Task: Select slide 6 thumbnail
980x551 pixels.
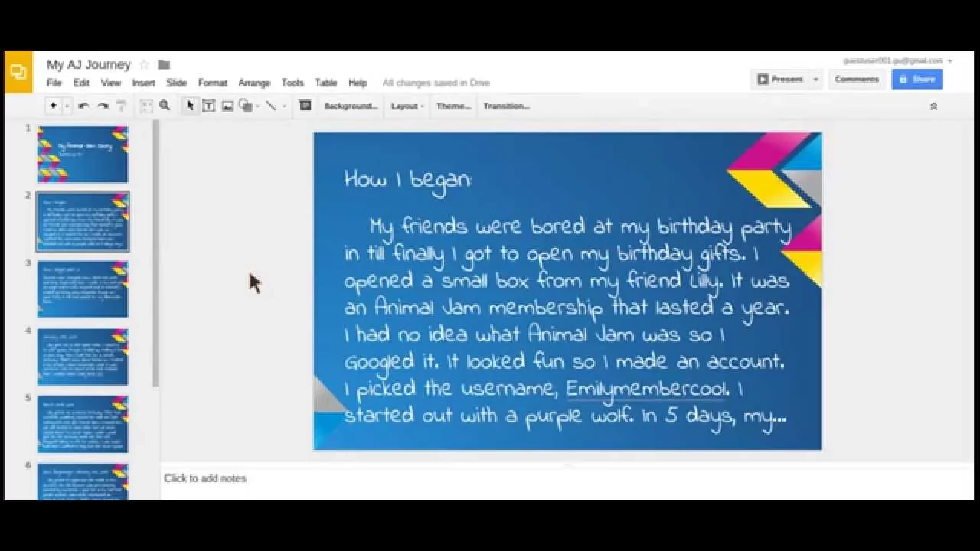Action: click(83, 482)
